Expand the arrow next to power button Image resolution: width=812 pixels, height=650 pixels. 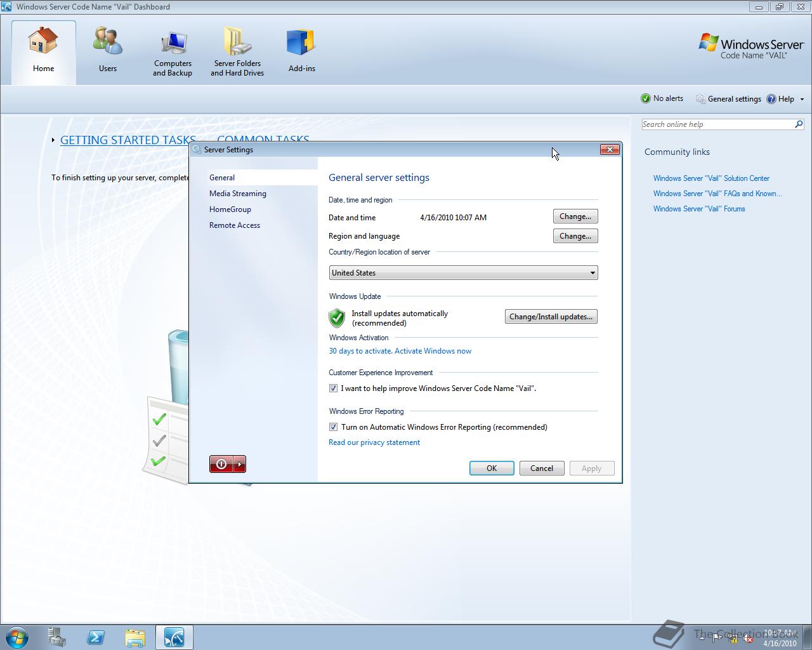click(240, 464)
